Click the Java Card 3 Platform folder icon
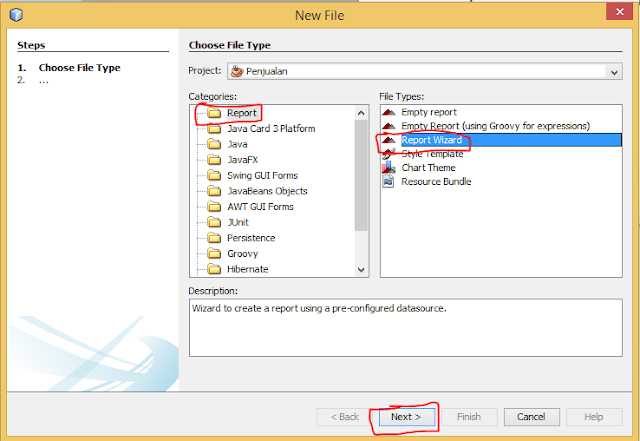This screenshot has height=441, width=640. coord(214,129)
